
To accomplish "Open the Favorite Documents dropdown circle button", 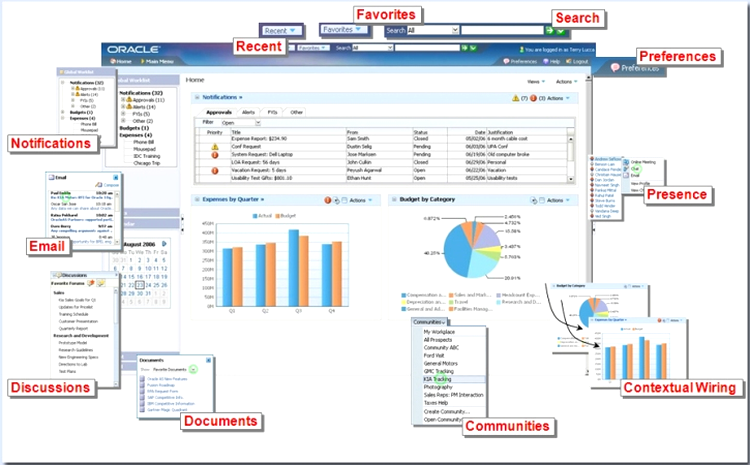I will click(x=193, y=369).
